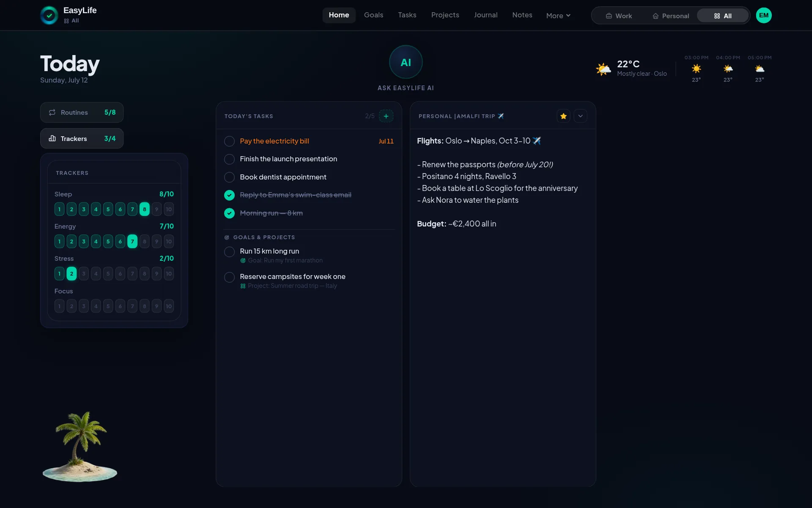
Task: Add a new task with plus icon
Action: coord(386,116)
